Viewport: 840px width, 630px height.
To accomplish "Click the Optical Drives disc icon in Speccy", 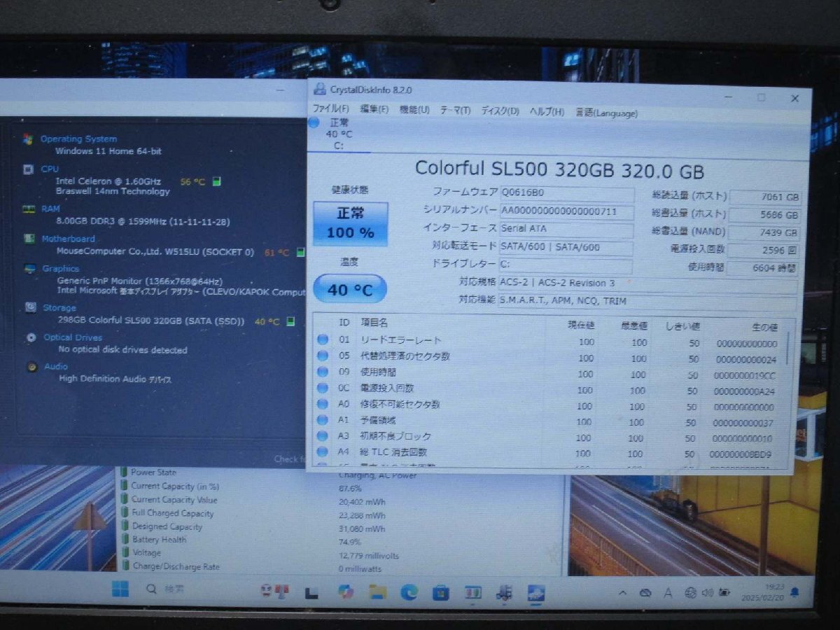I will point(31,337).
